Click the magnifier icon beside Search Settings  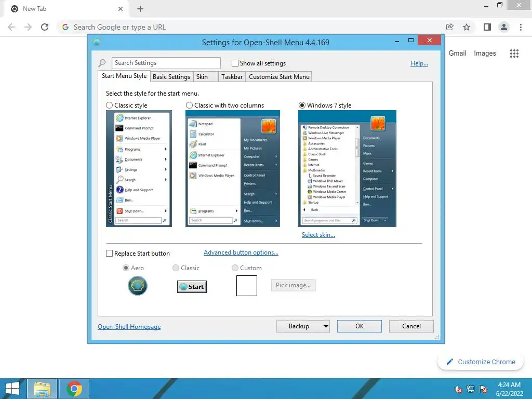[102, 63]
